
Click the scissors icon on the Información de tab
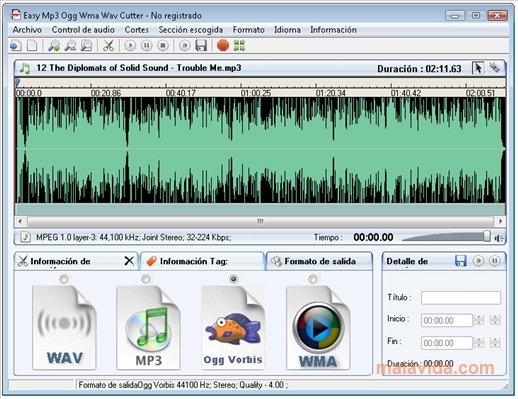pyautogui.click(x=22, y=261)
